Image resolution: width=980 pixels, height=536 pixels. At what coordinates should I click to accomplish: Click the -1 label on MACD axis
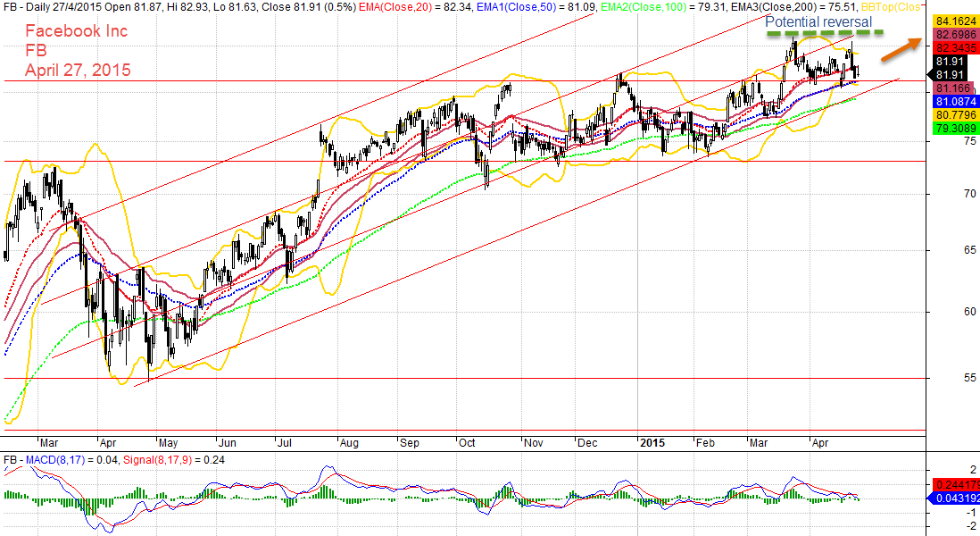[971, 512]
